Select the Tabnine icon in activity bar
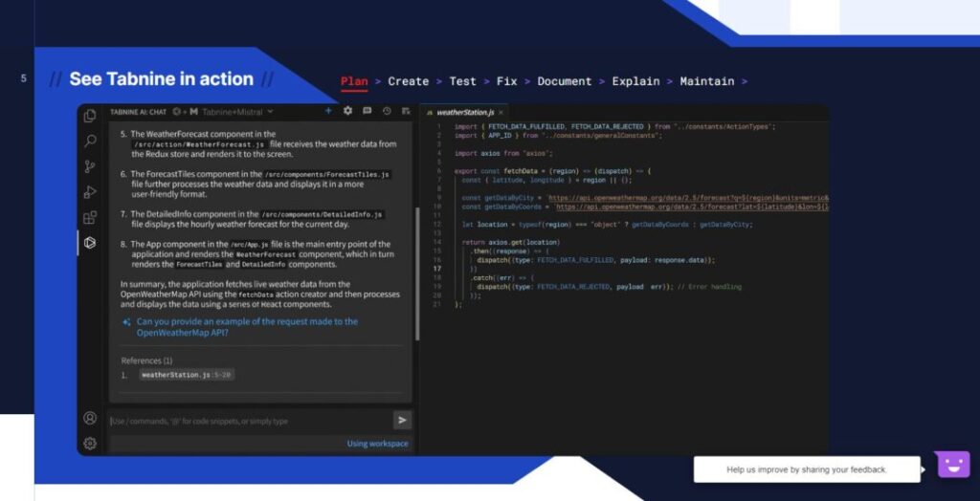This screenshot has height=501, width=980. point(90,243)
